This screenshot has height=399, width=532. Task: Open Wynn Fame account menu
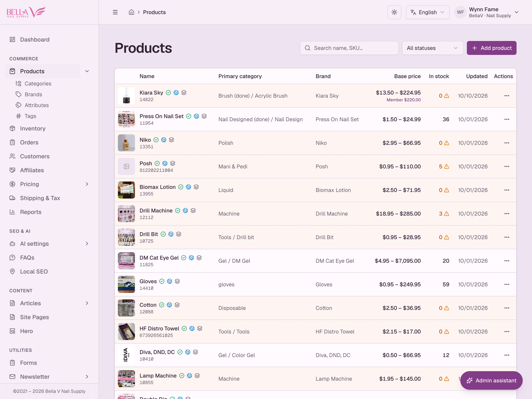tap(486, 12)
